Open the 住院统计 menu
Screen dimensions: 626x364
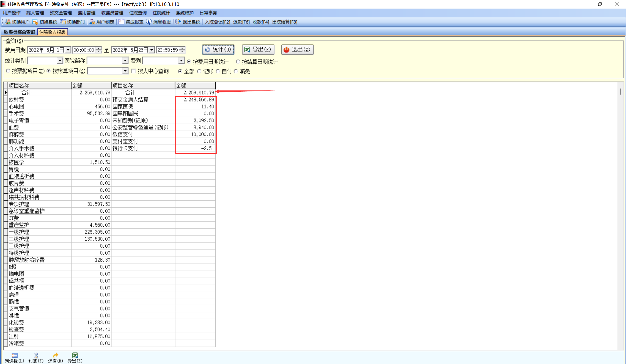(161, 13)
